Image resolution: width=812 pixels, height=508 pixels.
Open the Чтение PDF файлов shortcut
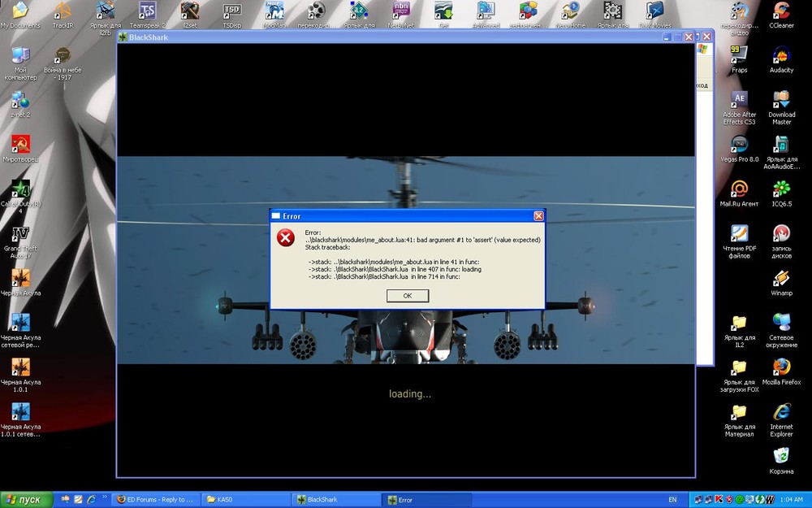(x=740, y=241)
